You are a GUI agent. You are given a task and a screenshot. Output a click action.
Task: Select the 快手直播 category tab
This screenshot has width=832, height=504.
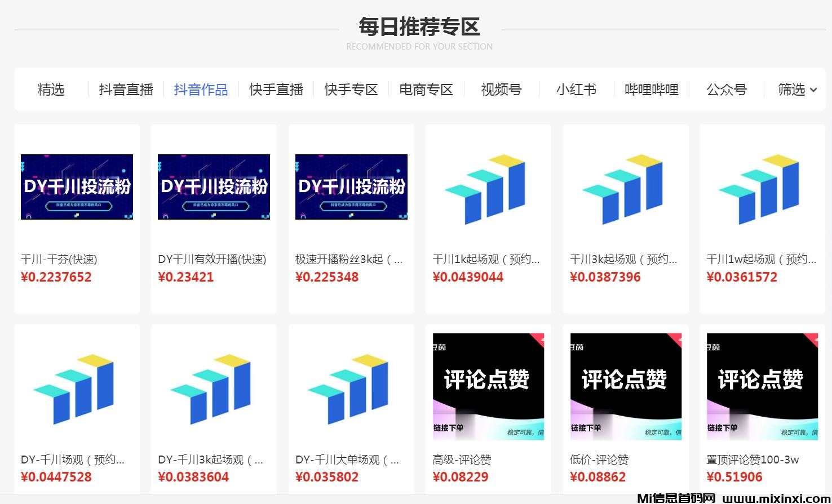tap(276, 90)
